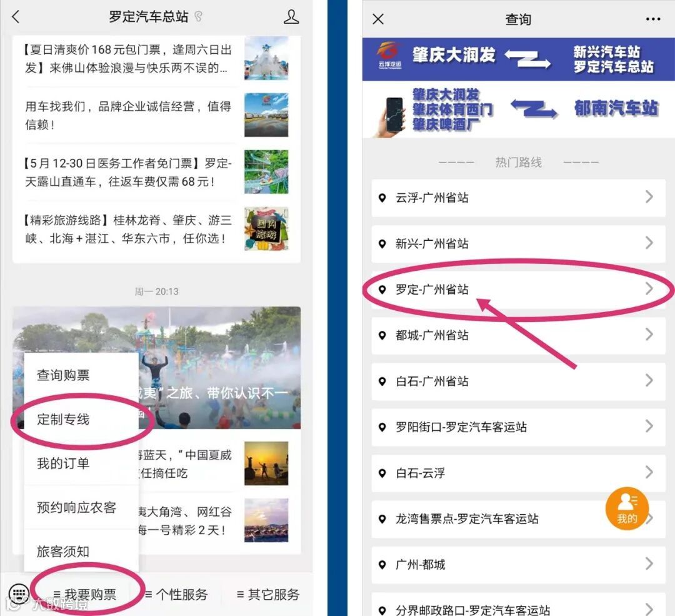The height and width of the screenshot is (616, 675).
Task: Select route 白石-广州省站
Action: coord(518,381)
